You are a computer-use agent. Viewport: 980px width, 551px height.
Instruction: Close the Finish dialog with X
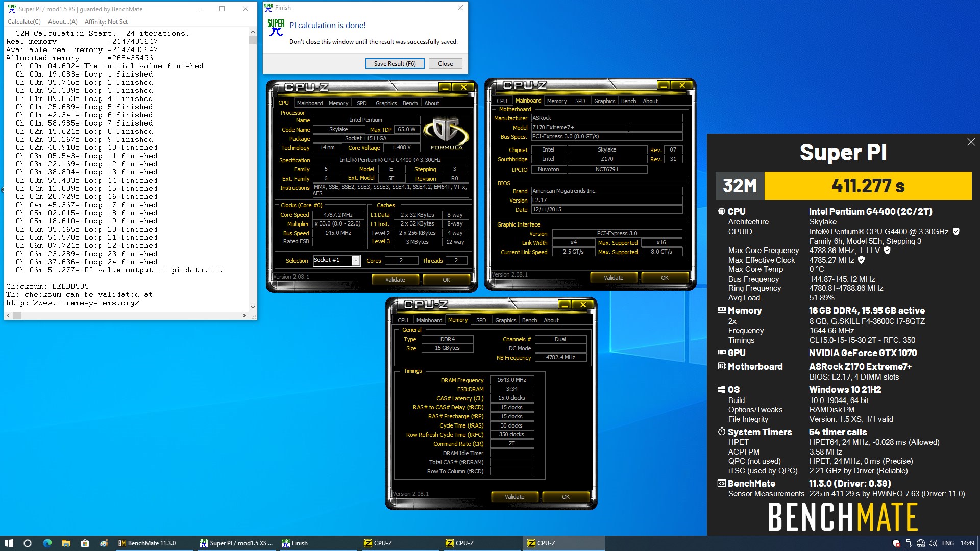coord(460,8)
